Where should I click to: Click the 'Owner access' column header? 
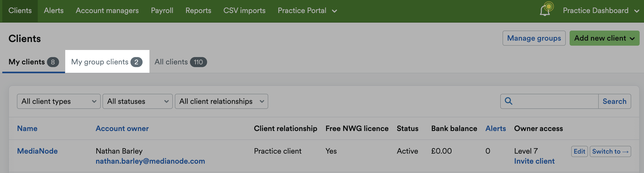pos(538,128)
